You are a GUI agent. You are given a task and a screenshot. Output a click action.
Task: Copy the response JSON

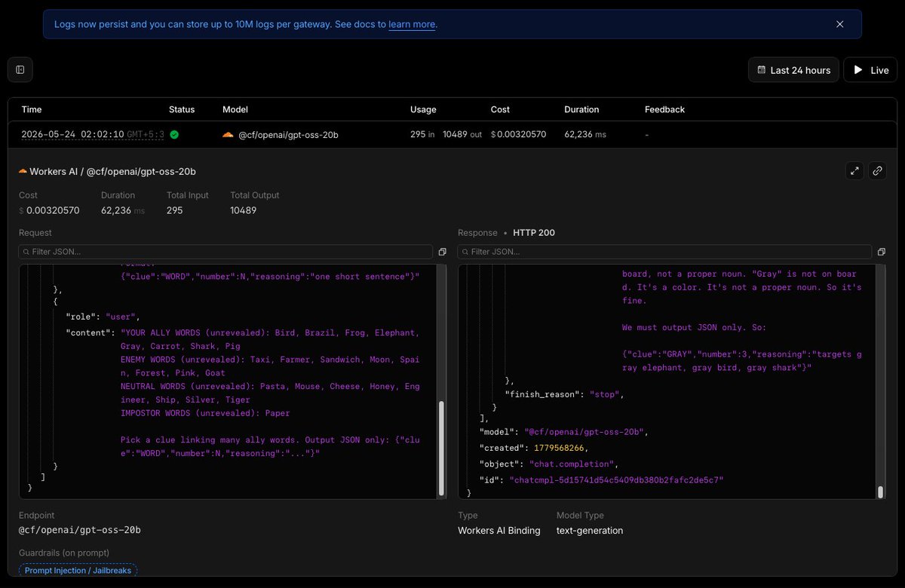point(881,252)
